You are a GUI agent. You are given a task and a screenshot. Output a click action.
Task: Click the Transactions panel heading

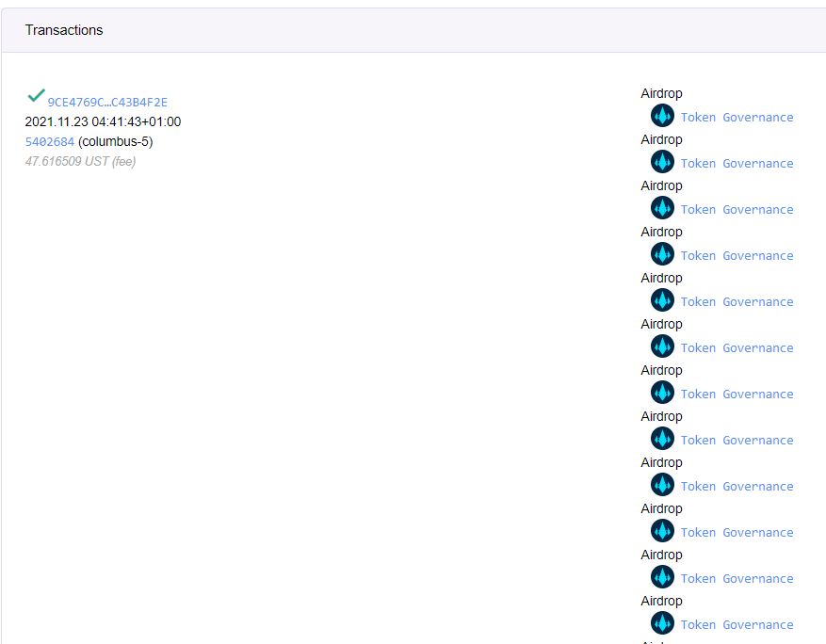(64, 30)
